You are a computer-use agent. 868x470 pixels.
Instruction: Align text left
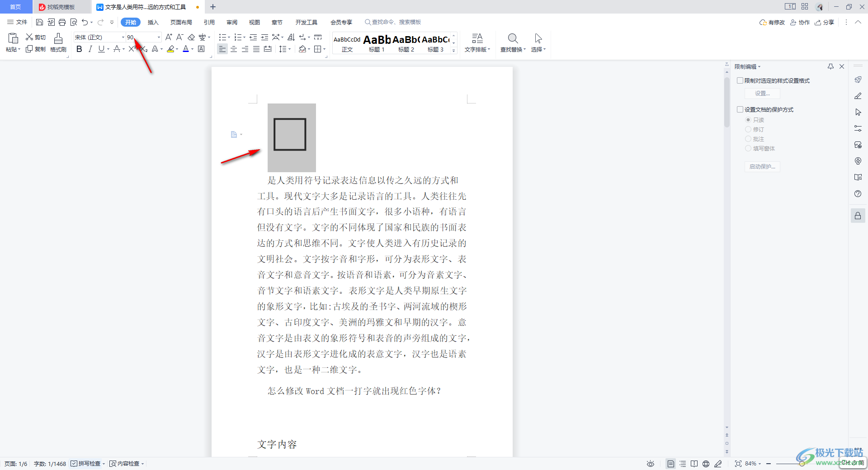[222, 49]
